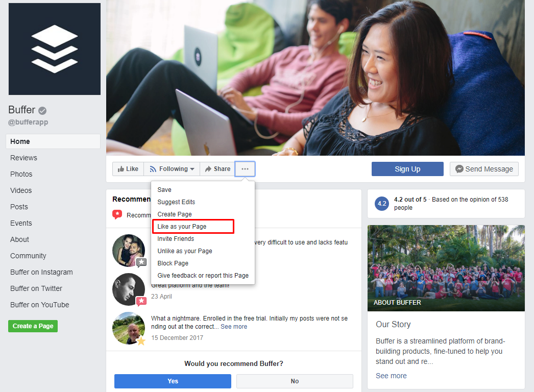Click the 23 April review date
The height and width of the screenshot is (392, 534).
pos(161,297)
